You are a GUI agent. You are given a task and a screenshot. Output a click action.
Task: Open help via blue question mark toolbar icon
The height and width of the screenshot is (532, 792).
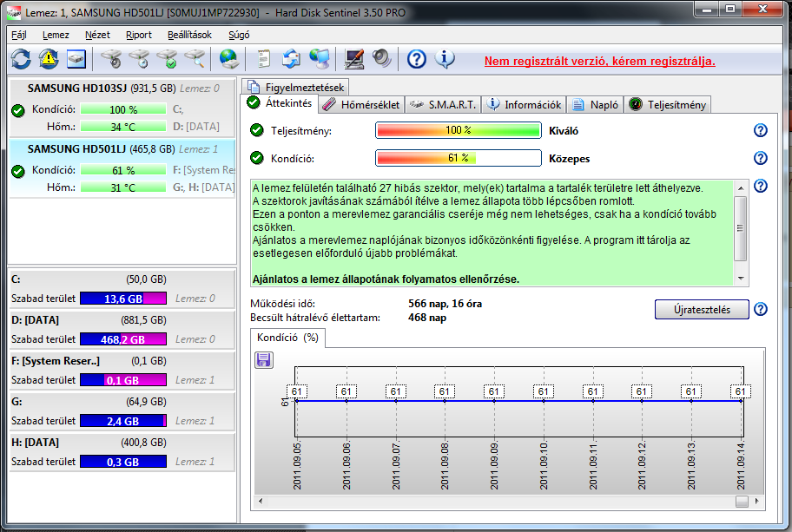[x=417, y=59]
